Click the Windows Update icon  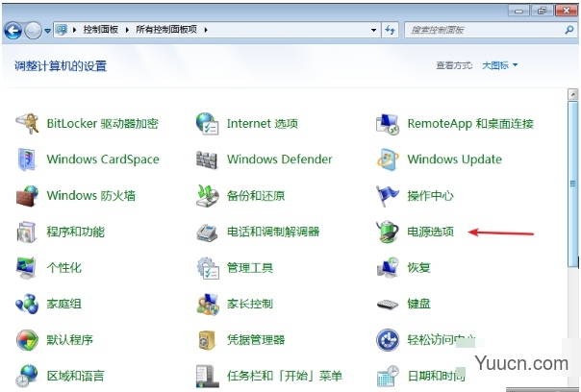(388, 159)
